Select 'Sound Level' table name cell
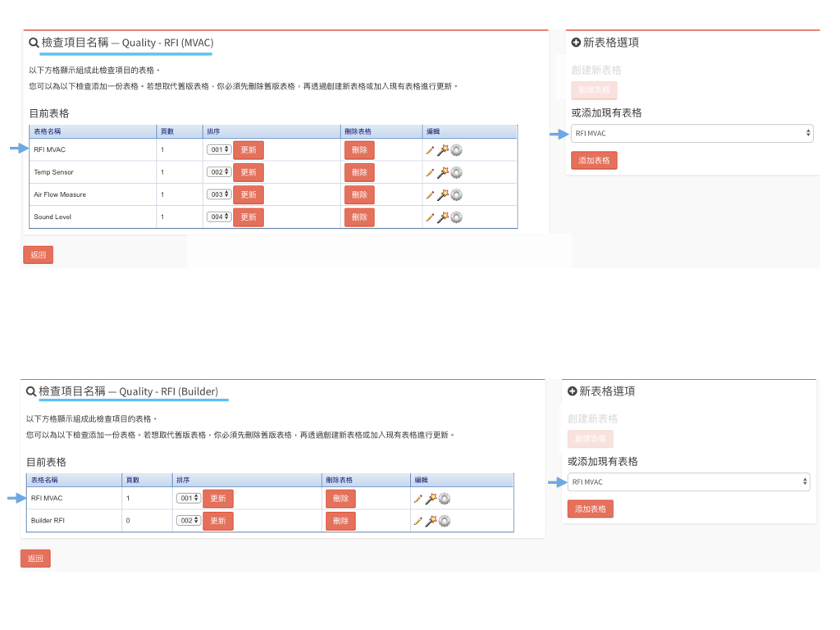The image size is (840, 630). coord(93,217)
